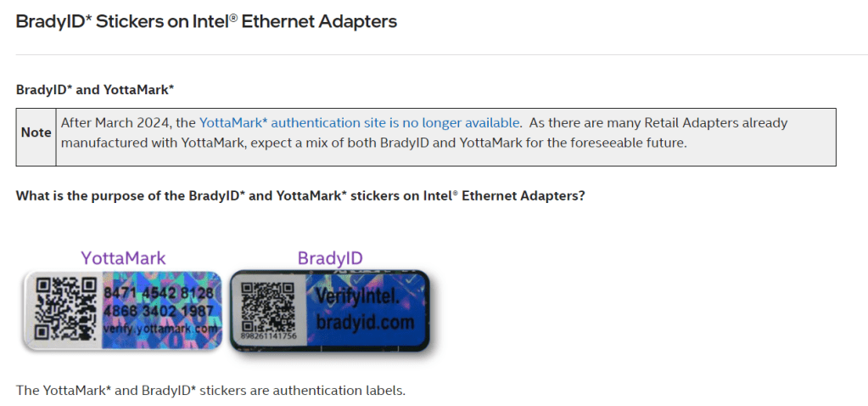Select the purple BradyID label above sticker
Screen dimensions: 868x406
[x=331, y=258]
